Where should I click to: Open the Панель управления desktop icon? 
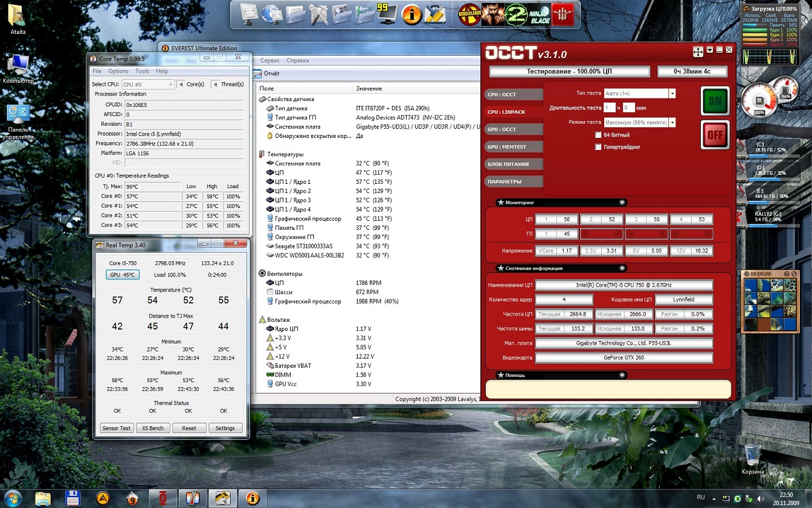(18, 122)
